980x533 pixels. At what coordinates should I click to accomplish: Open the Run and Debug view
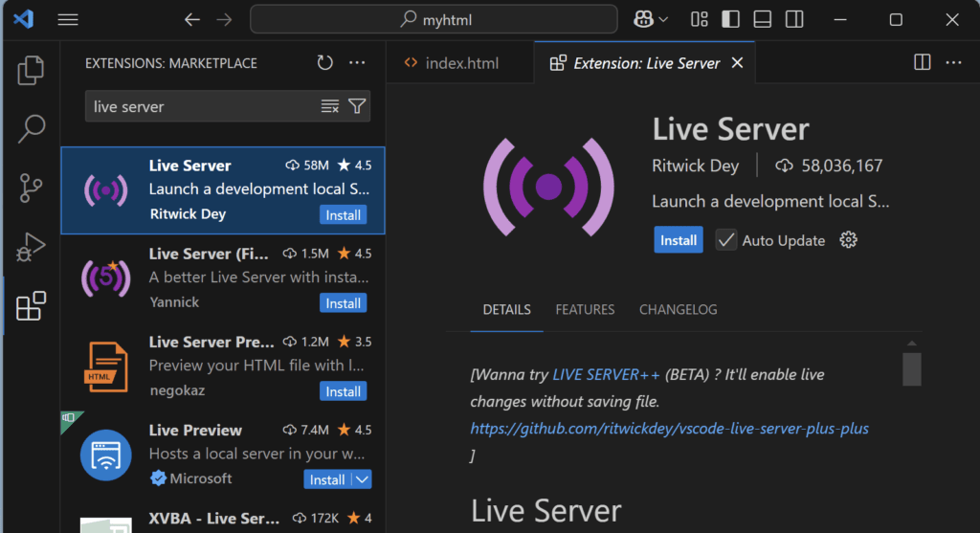tap(30, 247)
